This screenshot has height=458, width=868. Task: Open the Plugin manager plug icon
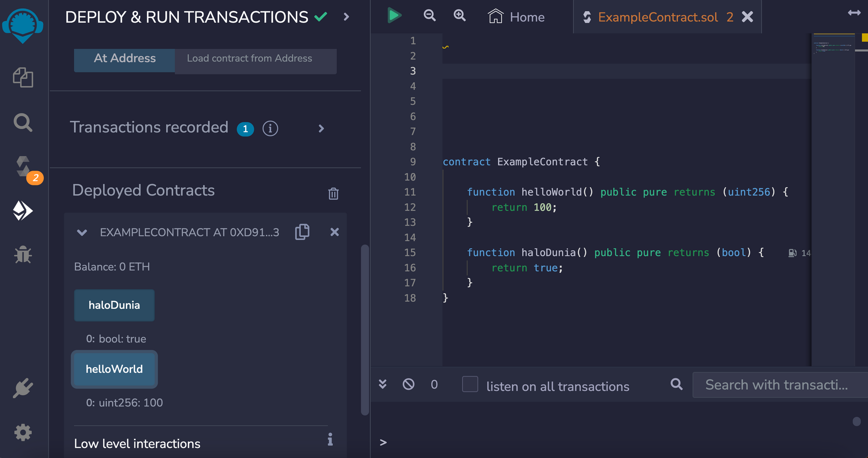coord(23,388)
